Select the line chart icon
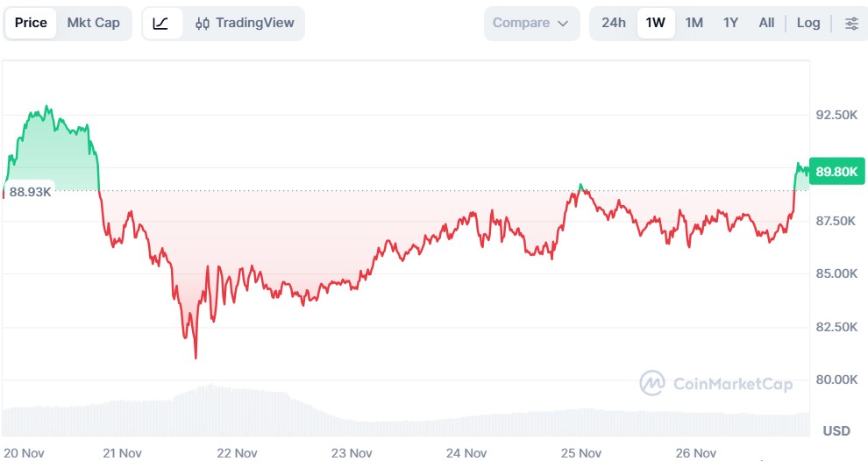Screen dimensions: 868x461 tap(161, 24)
